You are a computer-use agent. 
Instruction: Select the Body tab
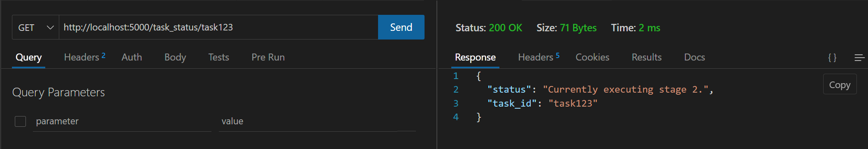[x=175, y=57]
